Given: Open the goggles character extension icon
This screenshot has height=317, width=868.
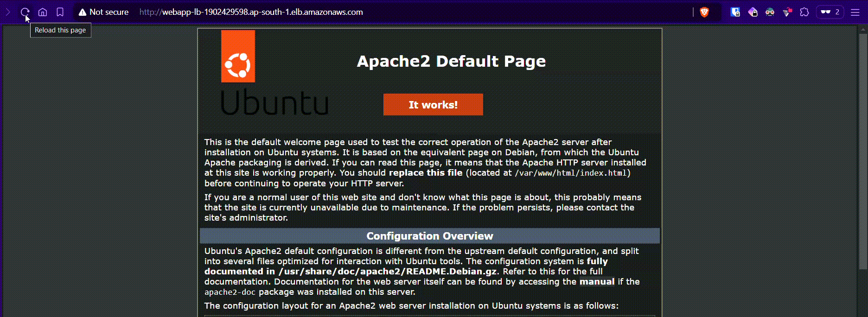Looking at the screenshot, I should click(770, 13).
